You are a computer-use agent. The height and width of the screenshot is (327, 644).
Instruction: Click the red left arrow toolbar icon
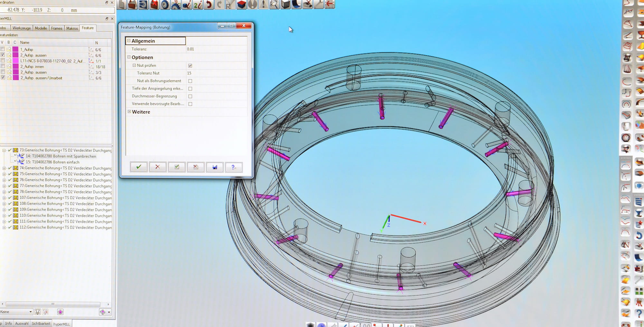coord(329,5)
